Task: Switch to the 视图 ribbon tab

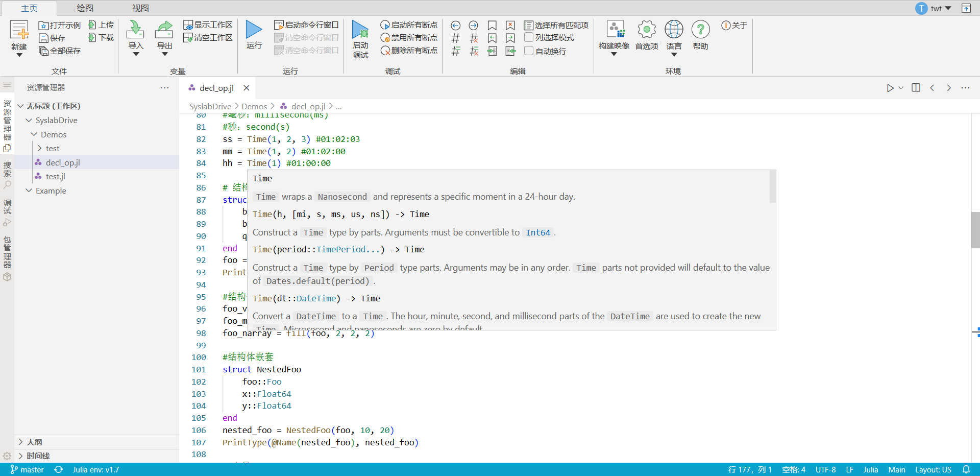Action: (140, 8)
